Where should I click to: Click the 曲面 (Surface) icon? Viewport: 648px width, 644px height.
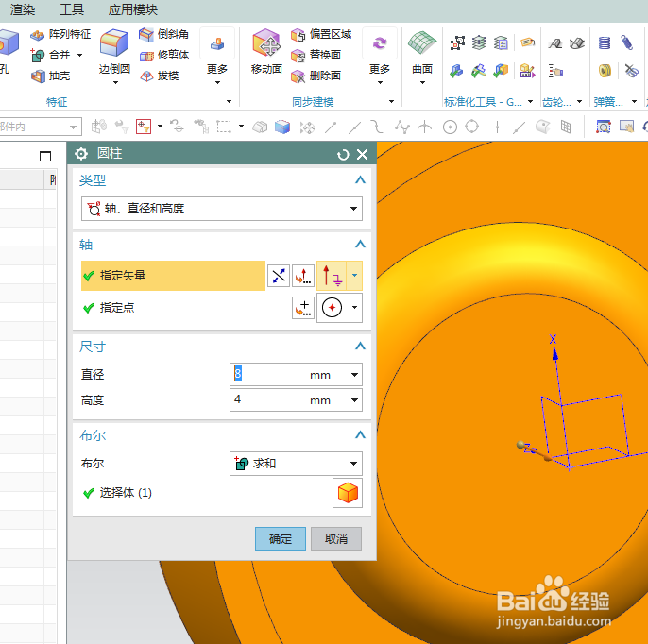coord(422,42)
